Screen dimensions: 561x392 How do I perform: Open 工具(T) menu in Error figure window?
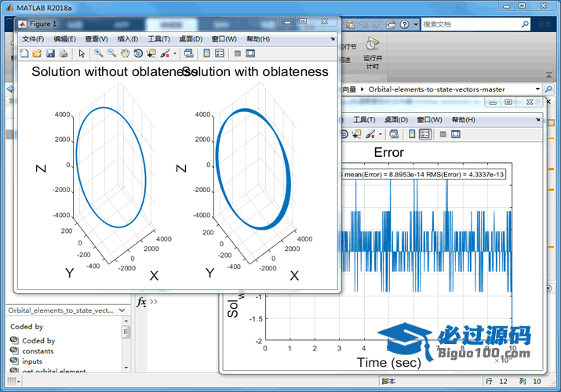(364, 120)
